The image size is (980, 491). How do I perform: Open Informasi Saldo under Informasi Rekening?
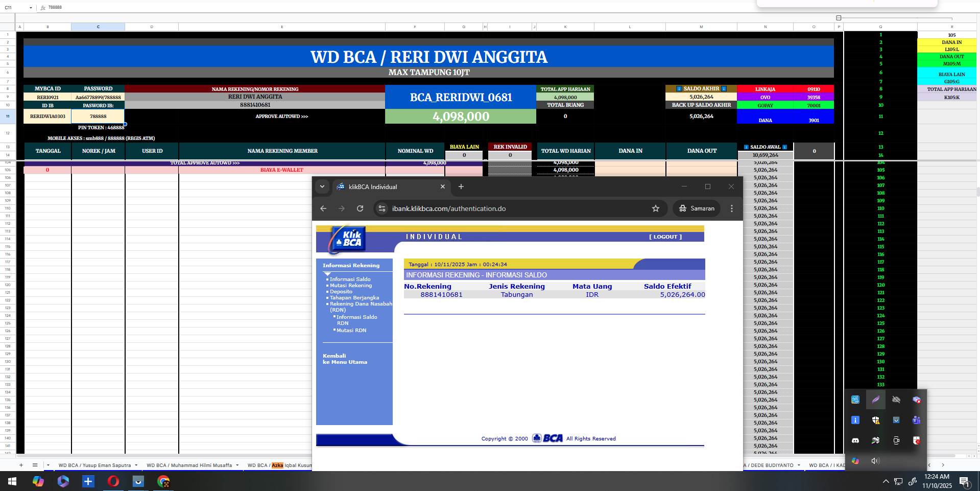[350, 279]
